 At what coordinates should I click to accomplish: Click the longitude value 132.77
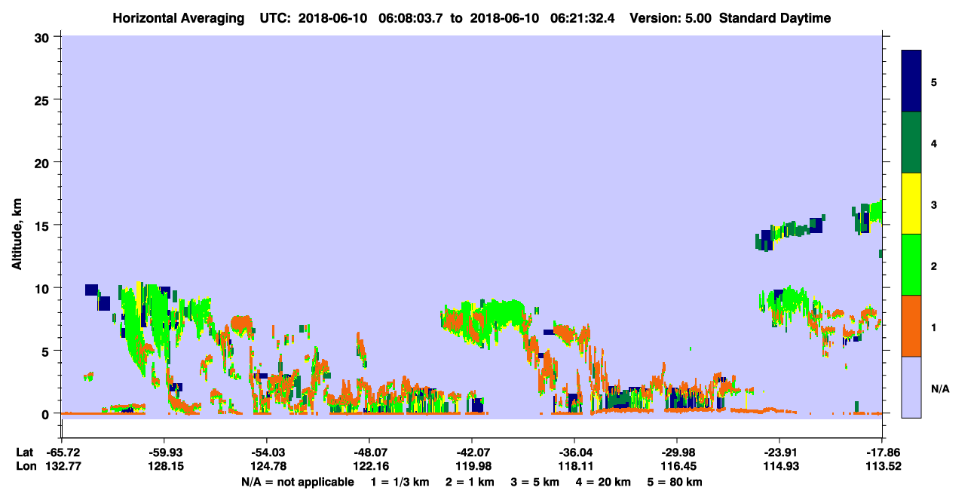click(x=62, y=465)
